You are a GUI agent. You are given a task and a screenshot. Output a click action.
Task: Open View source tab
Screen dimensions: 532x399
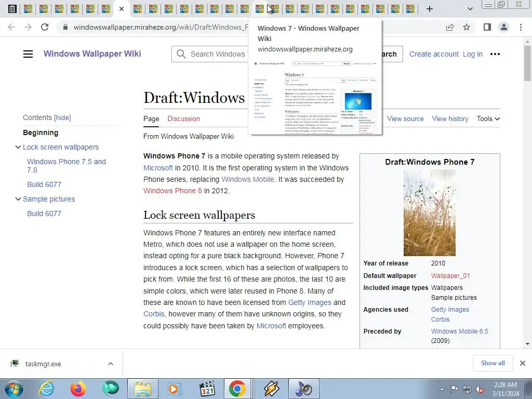tap(405, 119)
